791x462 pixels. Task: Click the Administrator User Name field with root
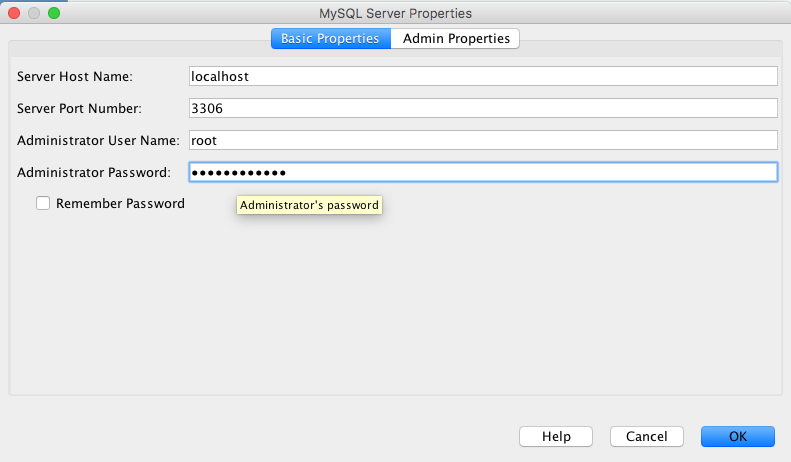click(x=483, y=140)
